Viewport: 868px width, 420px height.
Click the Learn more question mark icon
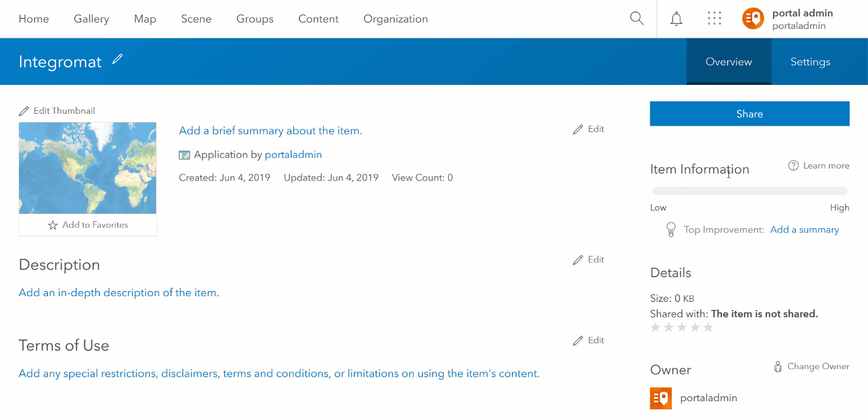pyautogui.click(x=793, y=165)
